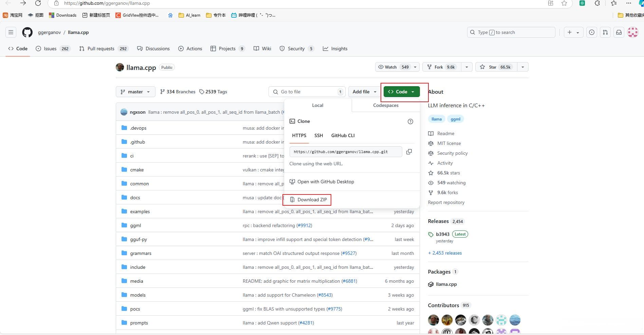The image size is (644, 335).
Task: Open the Discussions tab
Action: coord(153,49)
